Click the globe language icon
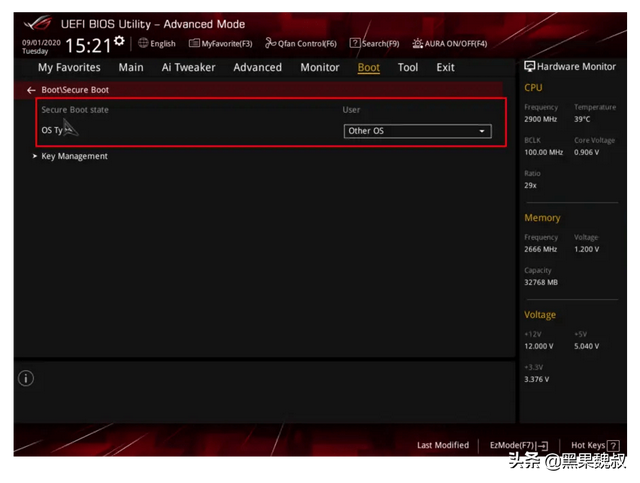The height and width of the screenshot is (483, 640). pyautogui.click(x=143, y=43)
